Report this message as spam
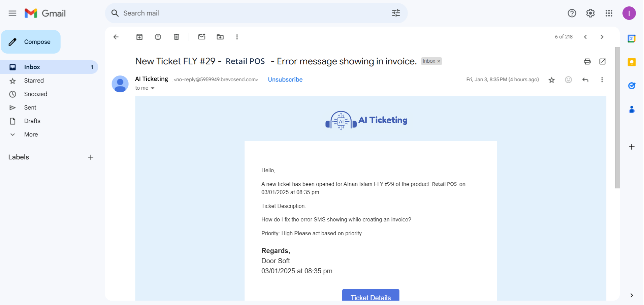The image size is (644, 305). [x=158, y=37]
